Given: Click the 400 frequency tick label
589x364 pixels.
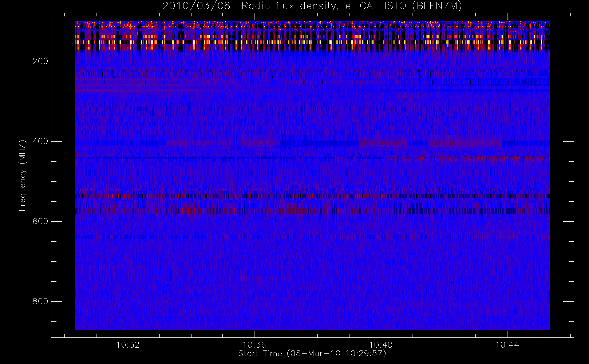Looking at the screenshot, I should coord(40,141).
